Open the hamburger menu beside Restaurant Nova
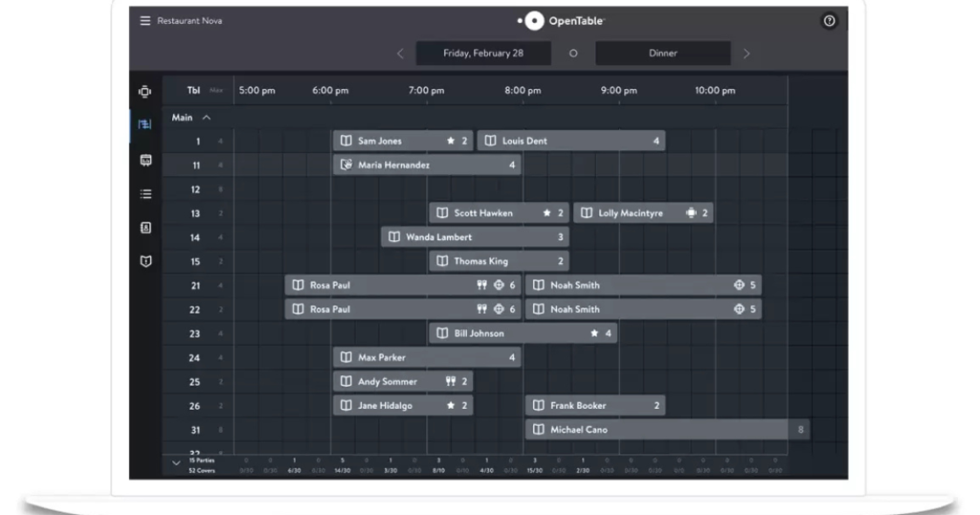Viewport: 980px width, 515px height. (145, 21)
